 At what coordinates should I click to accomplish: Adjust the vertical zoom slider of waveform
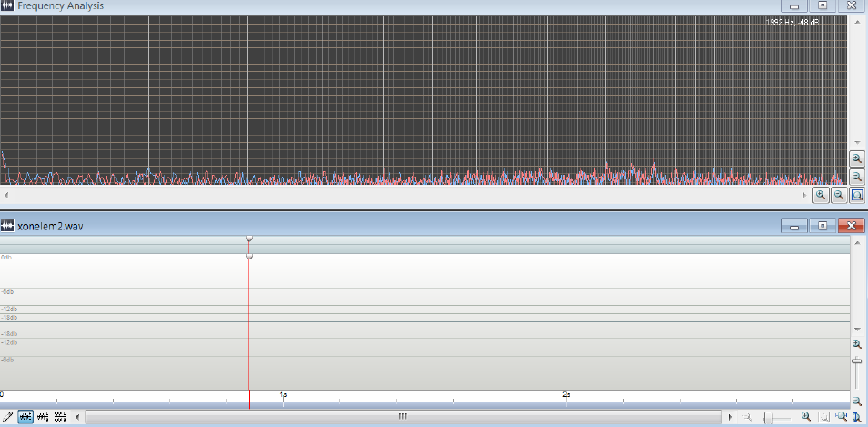point(857,361)
